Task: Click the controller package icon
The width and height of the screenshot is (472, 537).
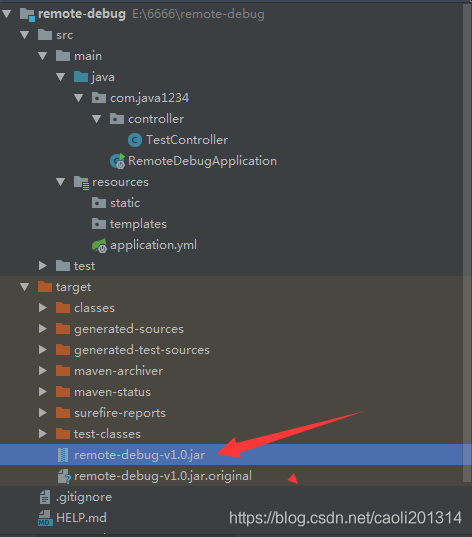Action: 117,119
